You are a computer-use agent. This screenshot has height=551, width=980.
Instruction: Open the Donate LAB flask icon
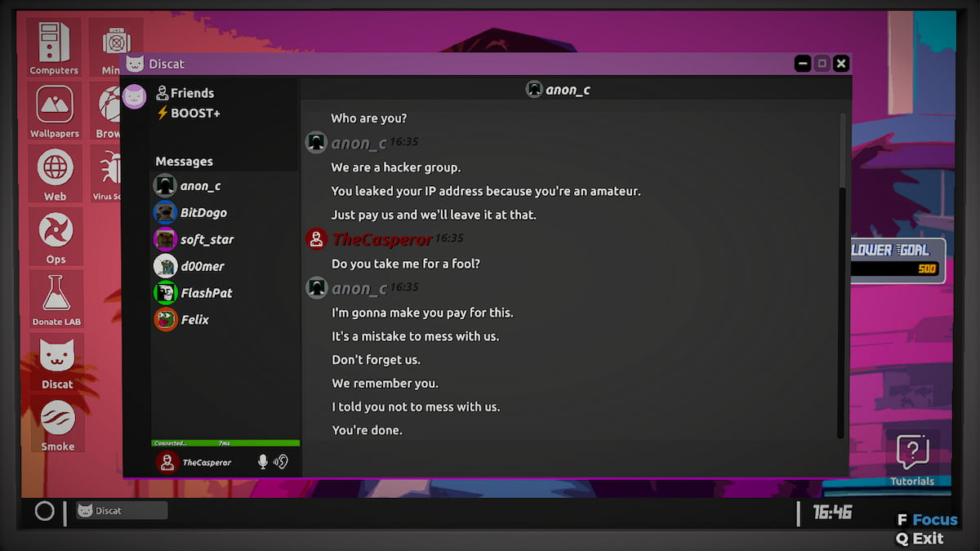point(56,299)
